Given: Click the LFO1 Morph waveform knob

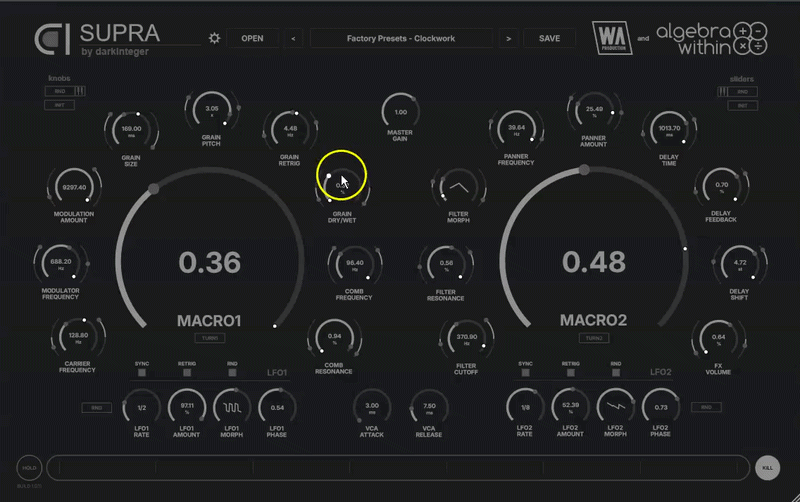Looking at the screenshot, I should coord(232,408).
